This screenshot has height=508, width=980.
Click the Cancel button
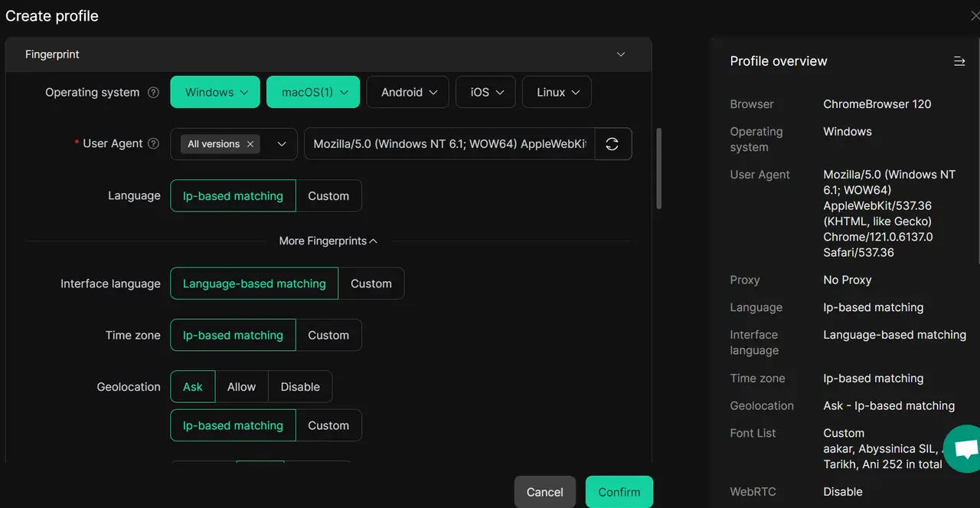click(x=544, y=492)
